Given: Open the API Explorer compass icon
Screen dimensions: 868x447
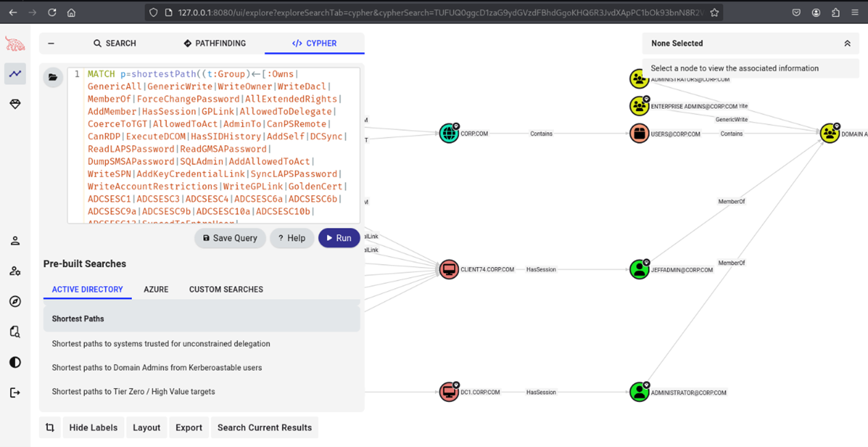Looking at the screenshot, I should coord(15,302).
